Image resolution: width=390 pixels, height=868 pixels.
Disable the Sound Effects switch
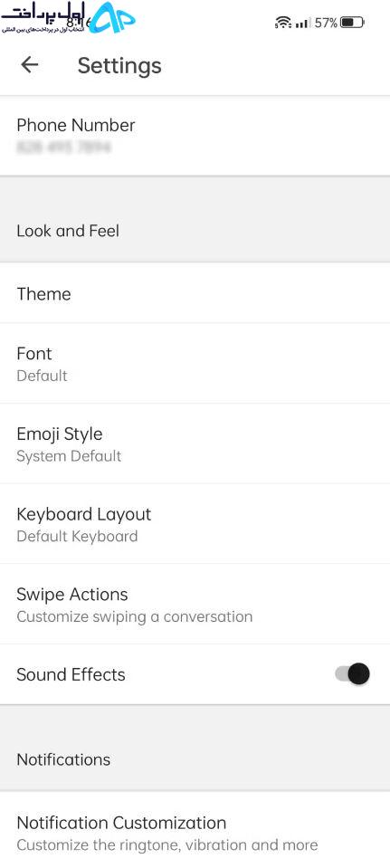pyautogui.click(x=352, y=674)
